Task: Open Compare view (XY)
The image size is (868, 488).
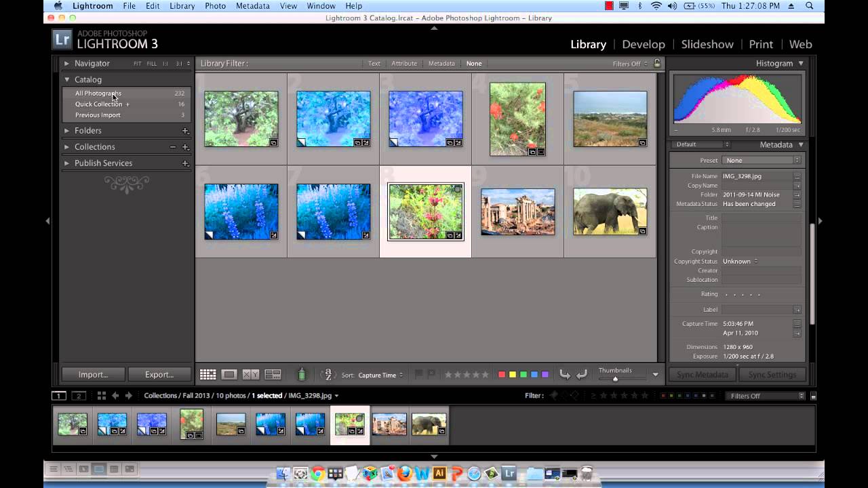Action: coord(251,375)
